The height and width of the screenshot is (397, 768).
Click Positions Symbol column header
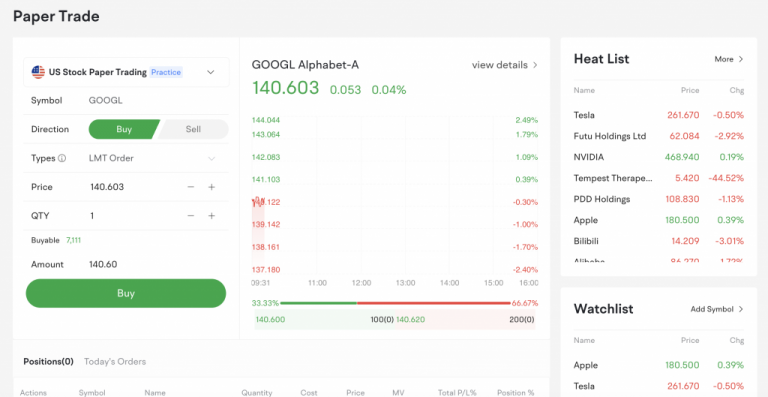pyautogui.click(x=91, y=393)
